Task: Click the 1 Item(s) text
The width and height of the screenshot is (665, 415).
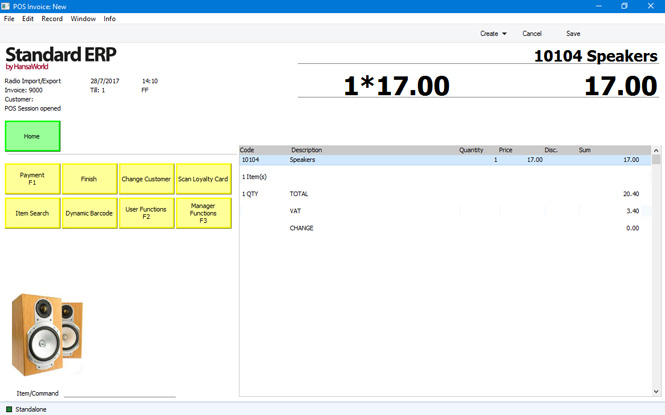Action: click(x=254, y=177)
